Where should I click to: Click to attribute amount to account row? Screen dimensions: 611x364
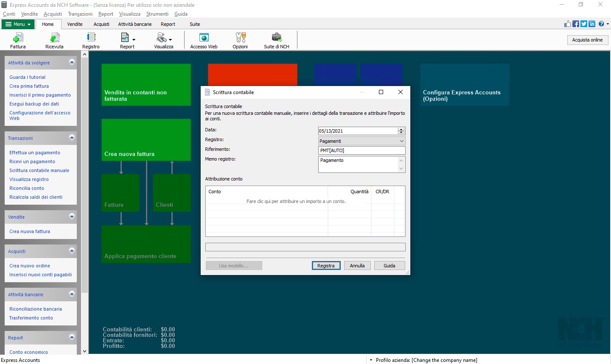(x=296, y=201)
